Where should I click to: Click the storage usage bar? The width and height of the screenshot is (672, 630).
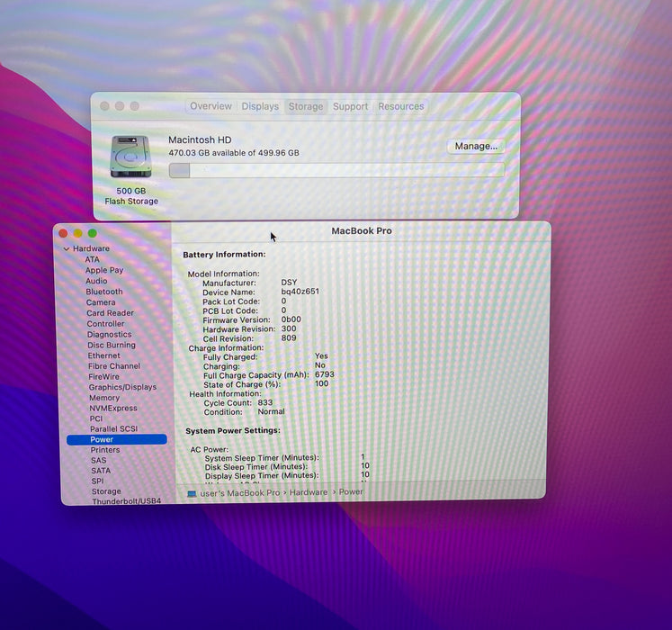[x=336, y=170]
